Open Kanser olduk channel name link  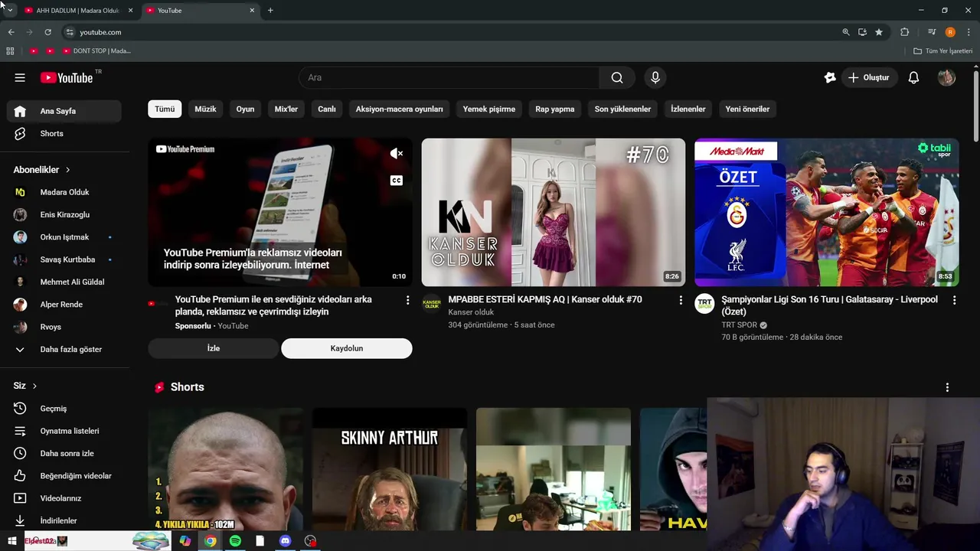(x=471, y=312)
